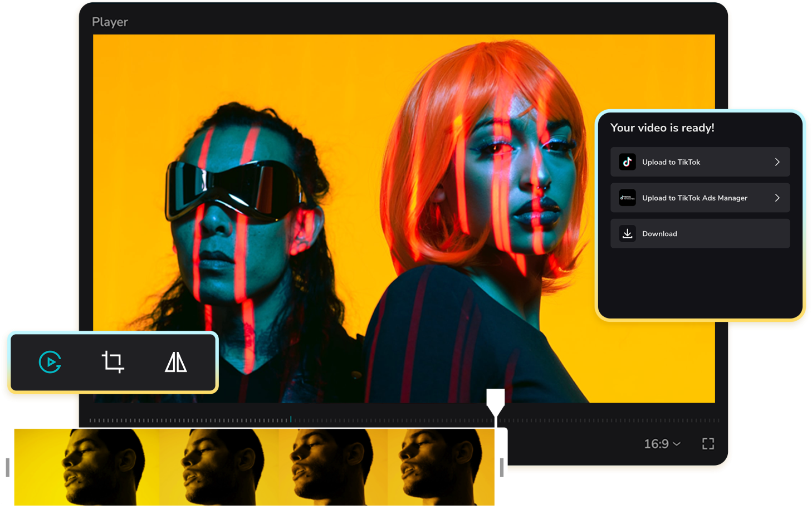Click the white playhead marker on the timeline
This screenshot has width=812, height=519.
496,402
